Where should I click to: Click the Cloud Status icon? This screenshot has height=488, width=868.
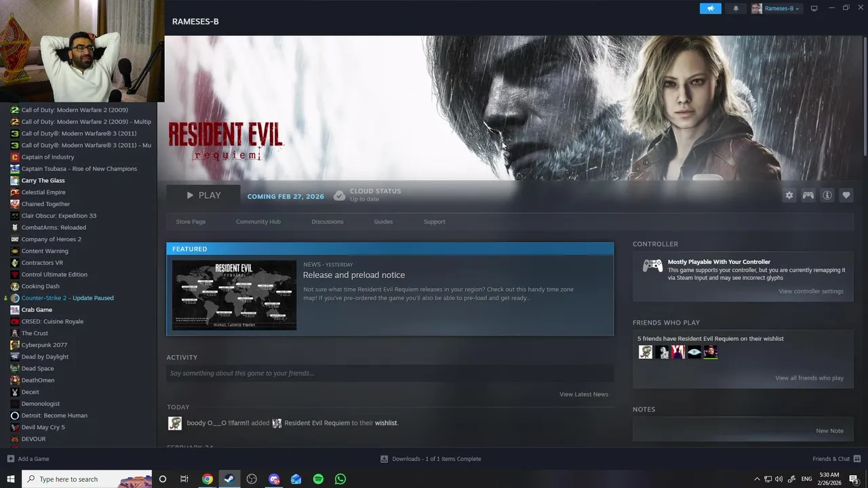click(x=339, y=196)
